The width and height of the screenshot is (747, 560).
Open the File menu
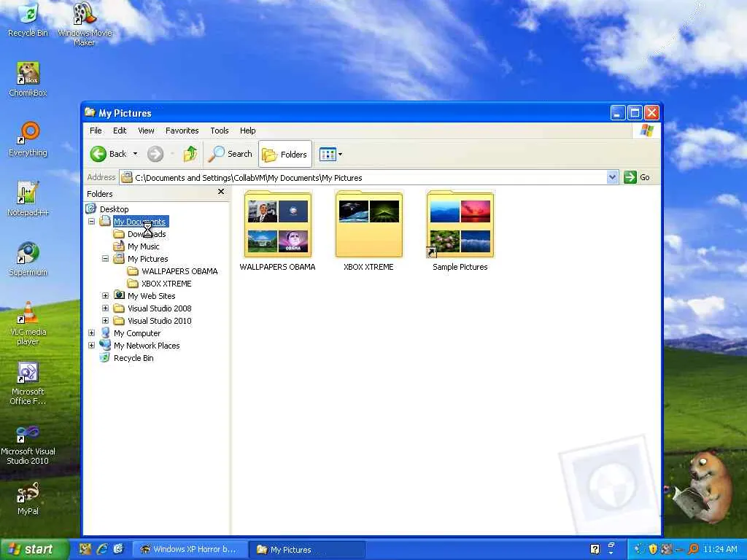[96, 131]
